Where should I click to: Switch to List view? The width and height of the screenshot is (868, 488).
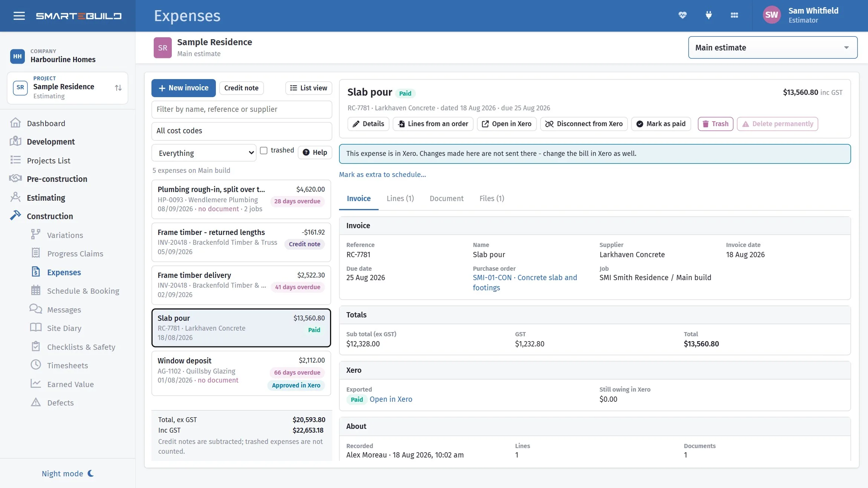pos(309,88)
